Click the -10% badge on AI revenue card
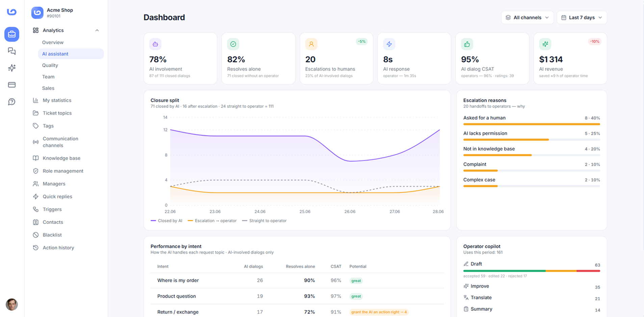The width and height of the screenshot is (644, 317). (595, 41)
